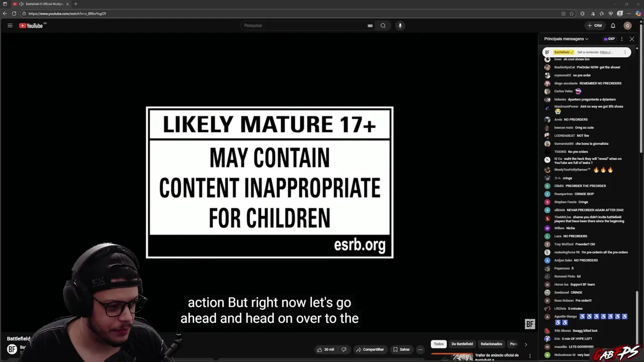This screenshot has width=644, height=362.
Task: Open the on-screen keyboard icon in search
Action: (370, 26)
